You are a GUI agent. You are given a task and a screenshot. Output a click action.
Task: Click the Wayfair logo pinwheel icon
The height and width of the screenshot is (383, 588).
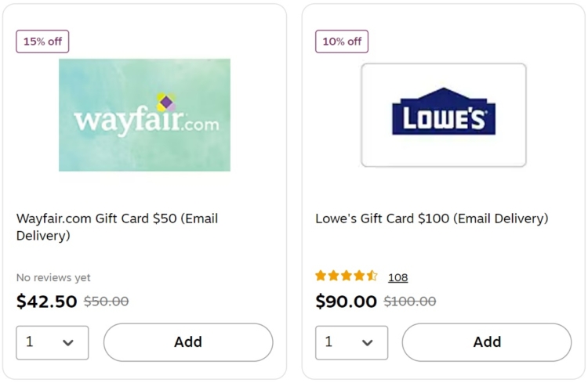click(x=166, y=102)
